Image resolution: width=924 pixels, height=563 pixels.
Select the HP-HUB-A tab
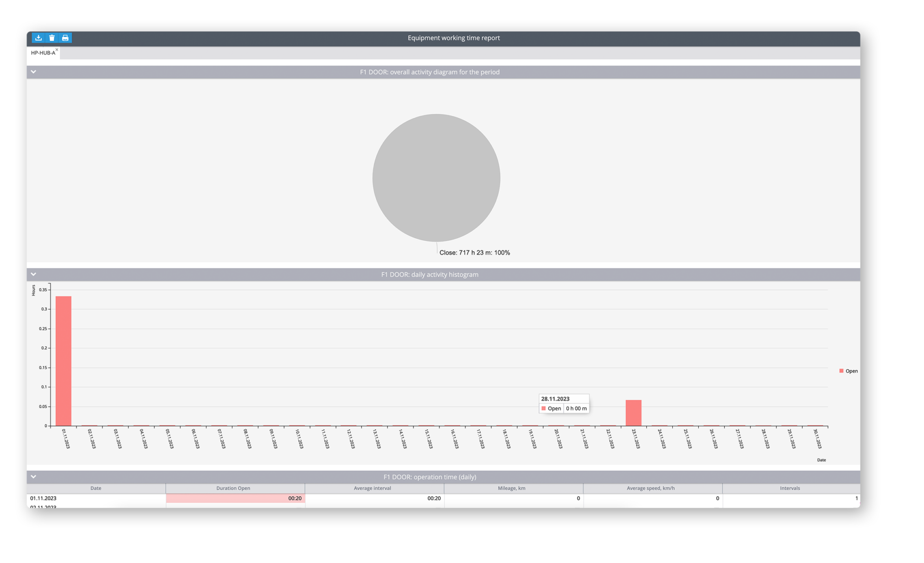point(43,53)
